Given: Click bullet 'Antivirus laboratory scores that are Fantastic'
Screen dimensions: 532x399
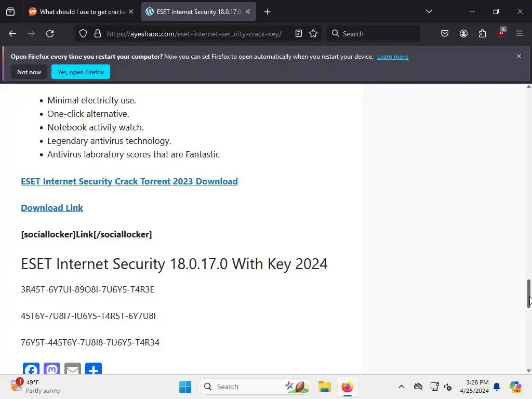Looking at the screenshot, I should click(x=134, y=154).
